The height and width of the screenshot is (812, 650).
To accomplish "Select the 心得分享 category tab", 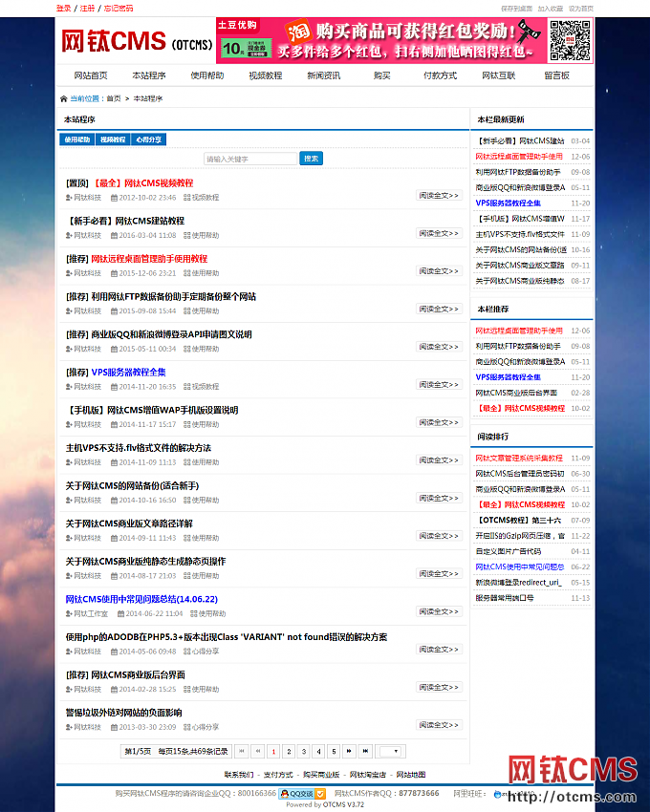I will (x=147, y=139).
